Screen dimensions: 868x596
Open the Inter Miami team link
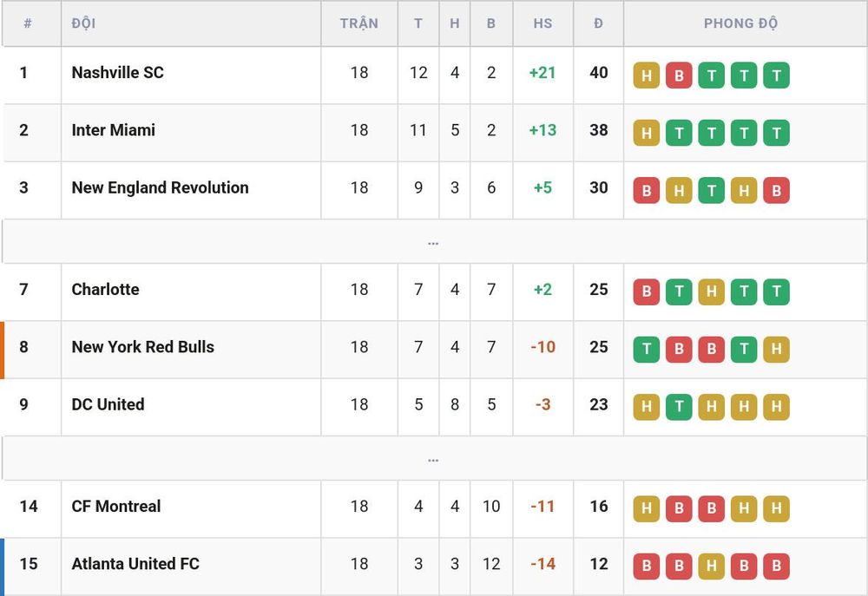coord(114,130)
